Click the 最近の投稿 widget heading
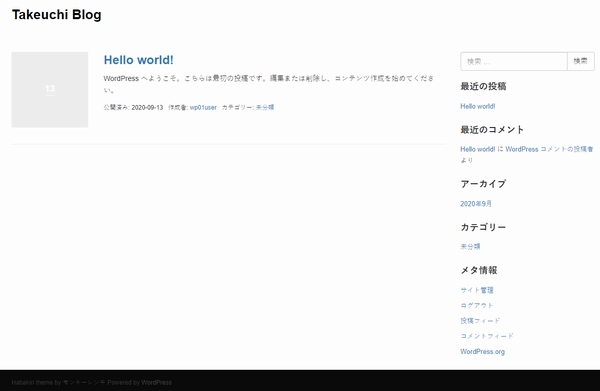The image size is (600, 391). coord(483,86)
